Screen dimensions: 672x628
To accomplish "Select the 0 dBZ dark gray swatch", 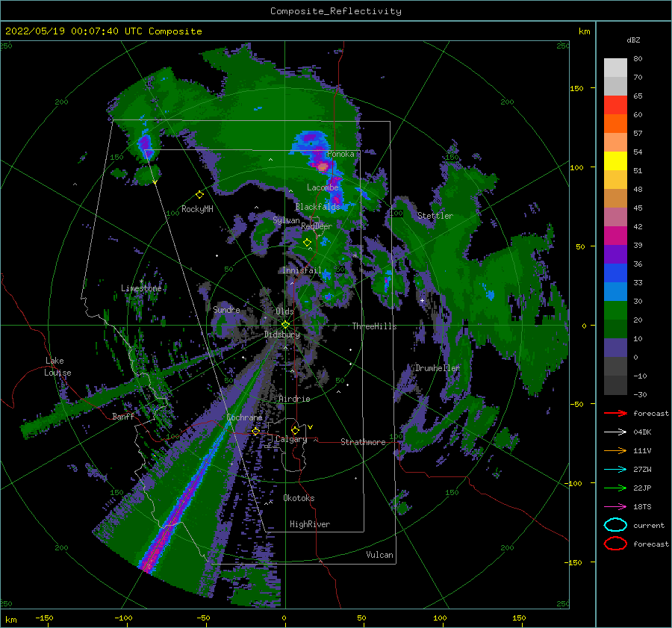I will click(615, 367).
